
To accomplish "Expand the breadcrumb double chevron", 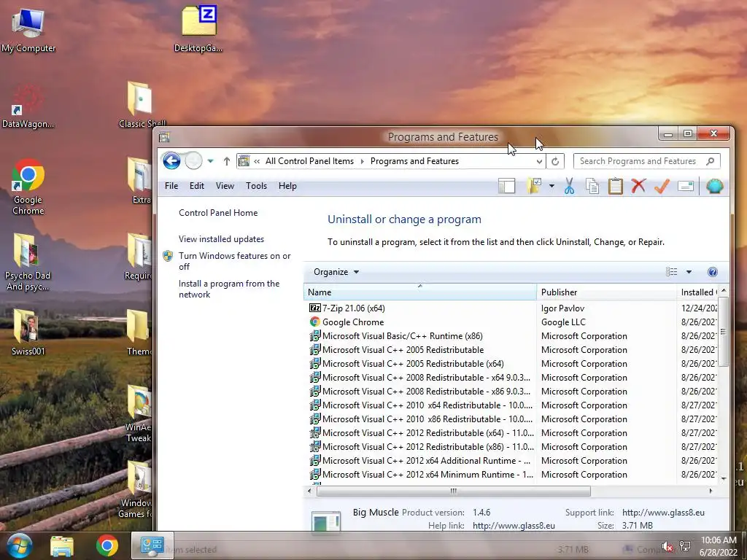I will pos(257,161).
